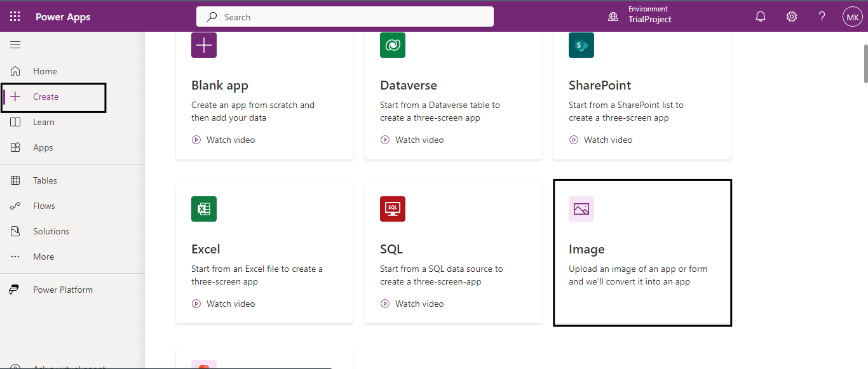Collapse the left navigation hamburger menu

(15, 44)
